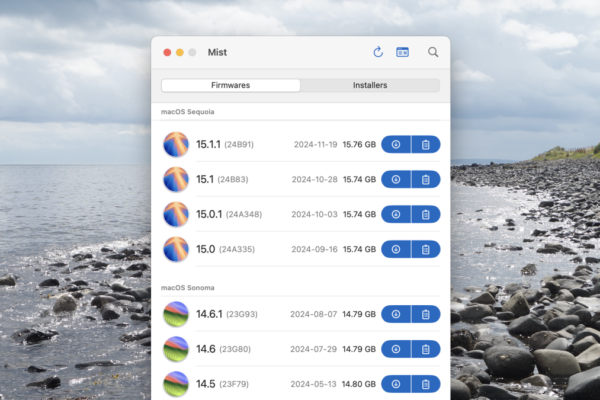Close the Mist window
This screenshot has width=600, height=400.
[167, 52]
